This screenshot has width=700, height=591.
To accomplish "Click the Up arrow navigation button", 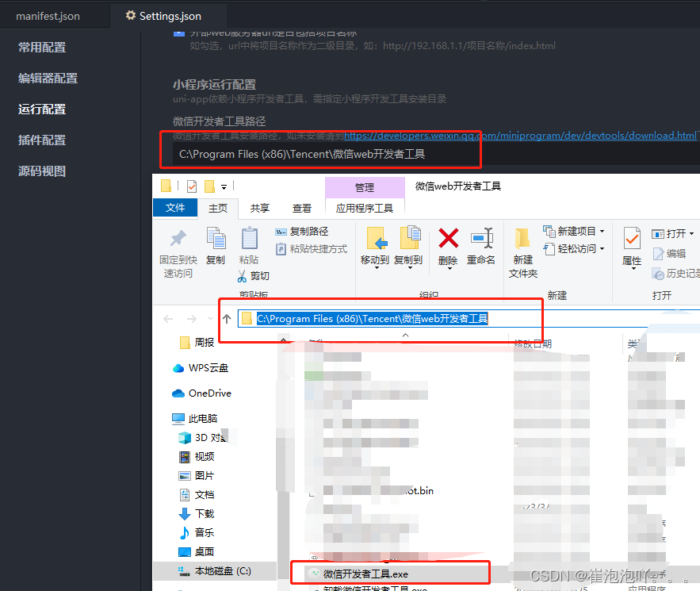I will tap(227, 319).
